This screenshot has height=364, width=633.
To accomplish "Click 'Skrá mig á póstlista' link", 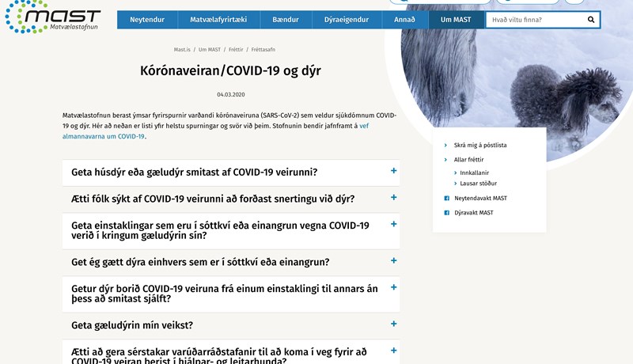I will 480,146.
